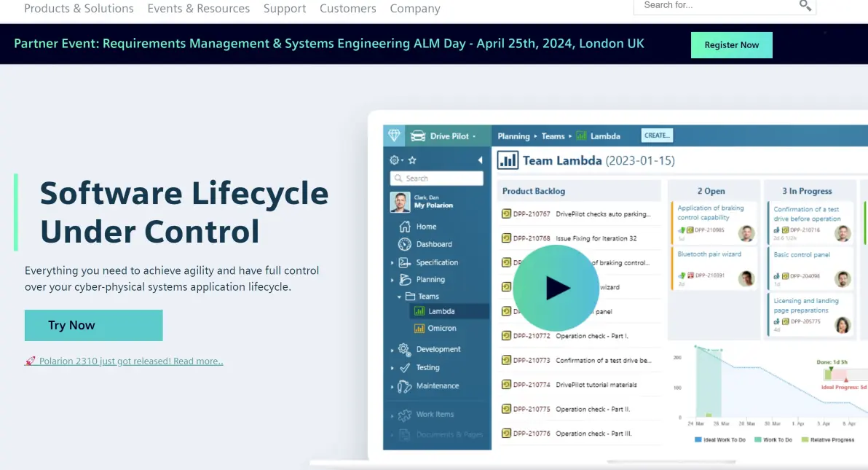The width and height of the screenshot is (868, 470).
Task: Click the Polarion diamond logo icon
Action: click(x=394, y=136)
